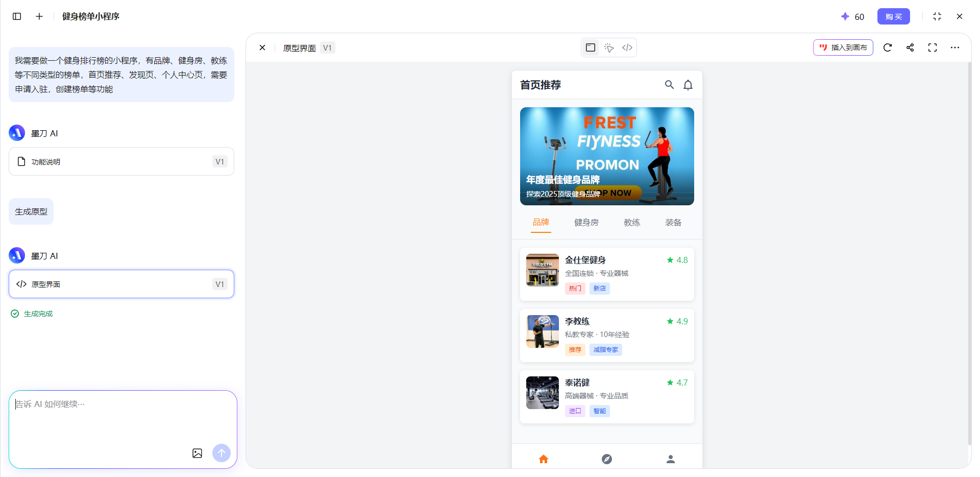Click the 金仕堡健身 thumbnail image
This screenshot has width=980, height=477.
click(543, 270)
